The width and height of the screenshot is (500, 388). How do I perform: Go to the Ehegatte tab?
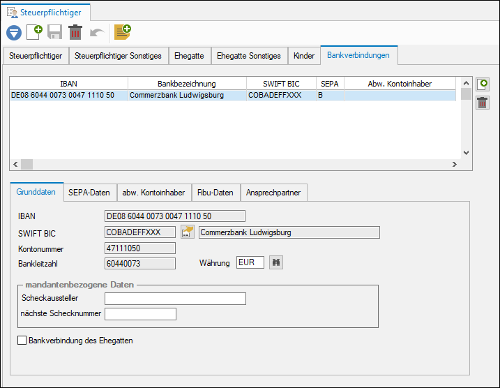(189, 56)
